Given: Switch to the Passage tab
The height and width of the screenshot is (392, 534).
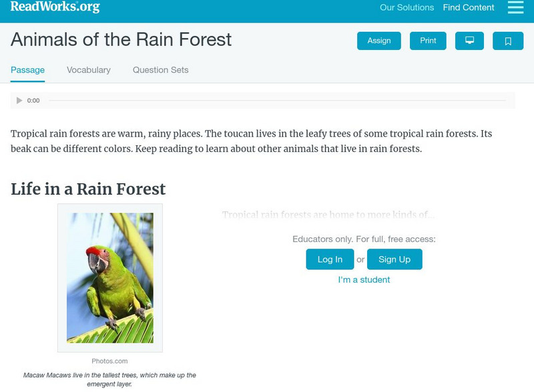Looking at the screenshot, I should pos(27,70).
